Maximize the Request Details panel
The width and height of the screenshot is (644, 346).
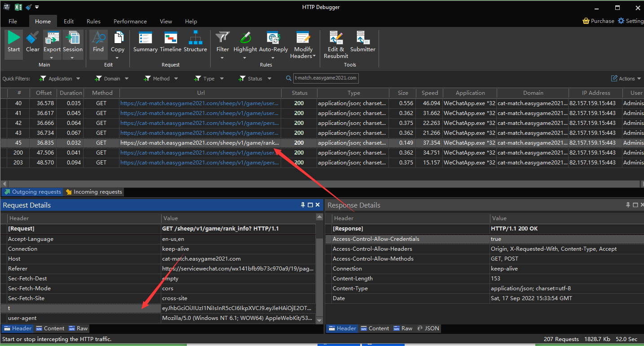pos(310,205)
